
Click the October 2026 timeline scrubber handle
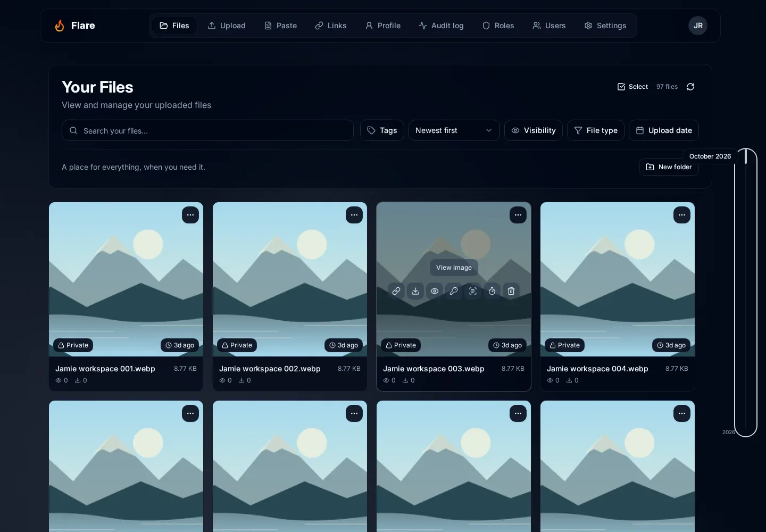tap(746, 156)
